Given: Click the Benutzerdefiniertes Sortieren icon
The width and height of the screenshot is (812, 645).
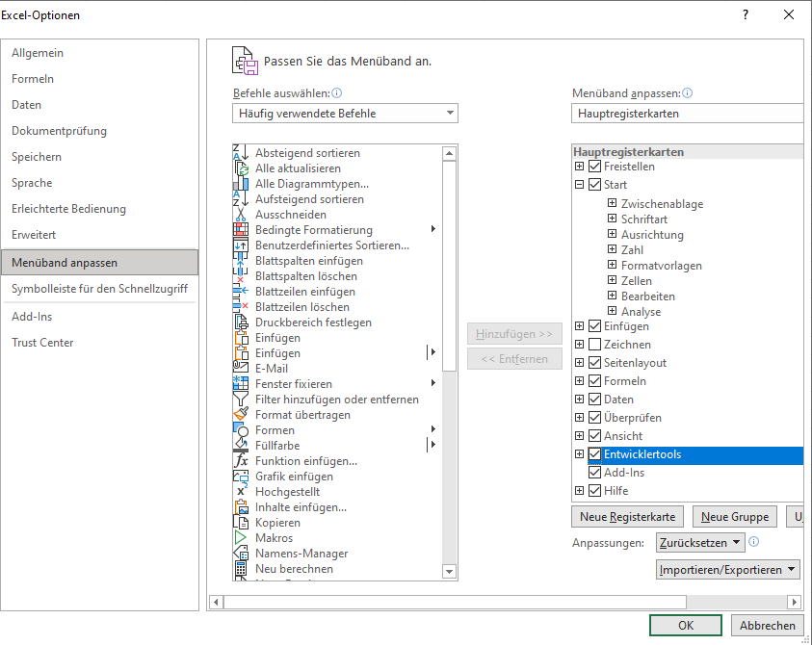Looking at the screenshot, I should click(241, 245).
